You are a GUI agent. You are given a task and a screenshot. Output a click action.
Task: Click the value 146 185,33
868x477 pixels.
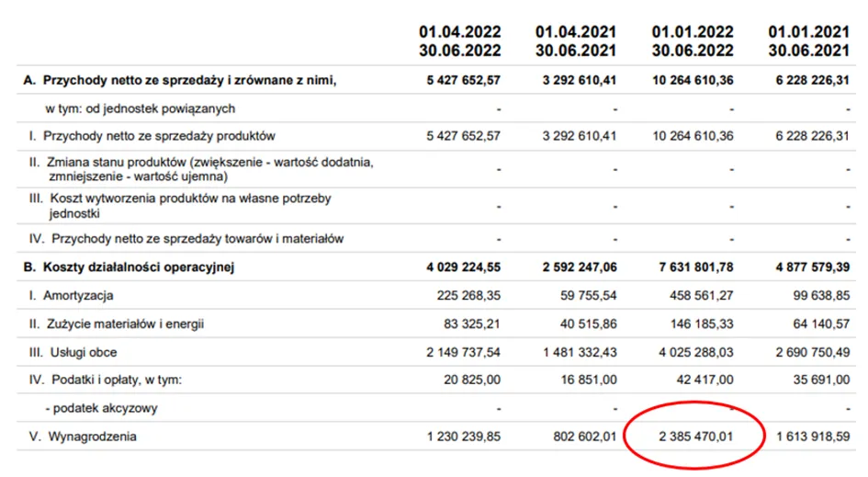coord(702,324)
